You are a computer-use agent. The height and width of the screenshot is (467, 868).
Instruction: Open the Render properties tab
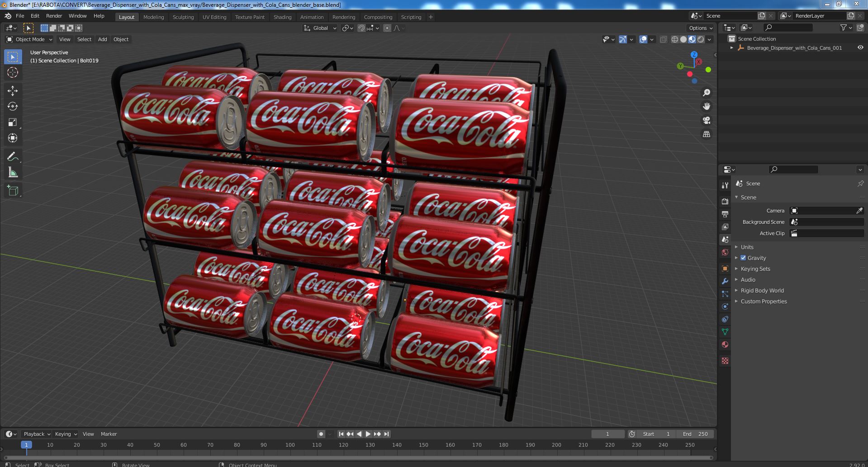[725, 201]
